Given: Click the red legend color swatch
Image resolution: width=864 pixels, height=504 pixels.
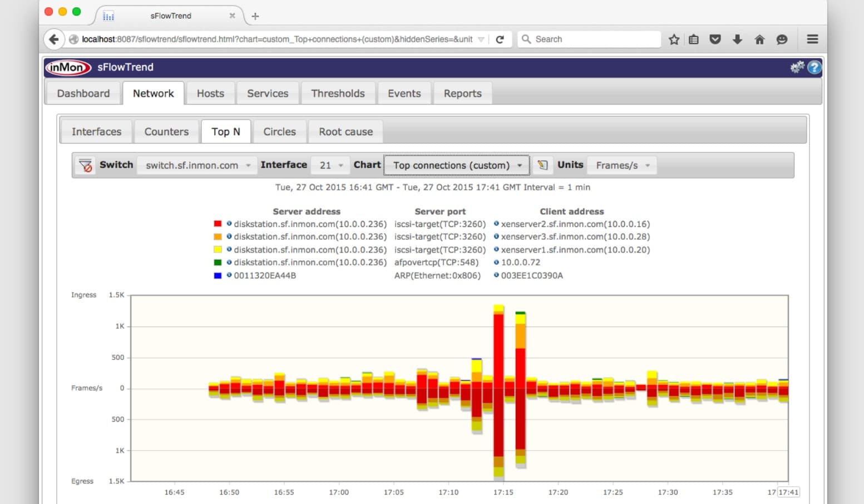Looking at the screenshot, I should point(218,224).
